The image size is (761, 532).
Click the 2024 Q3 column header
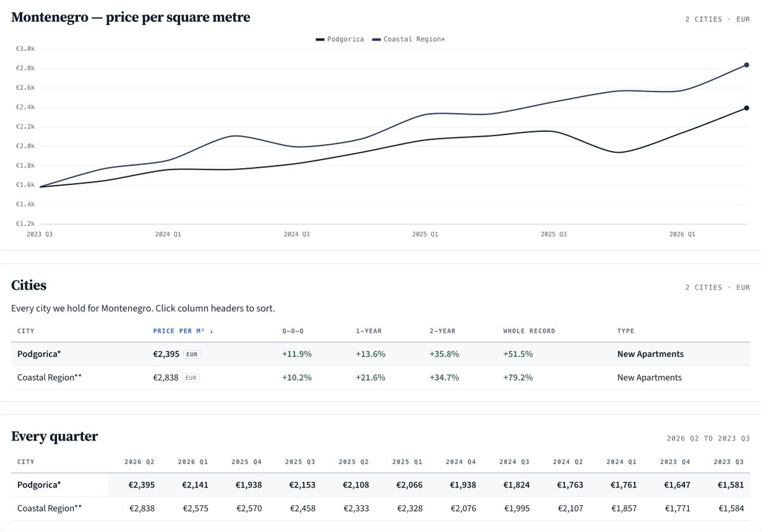tap(514, 462)
